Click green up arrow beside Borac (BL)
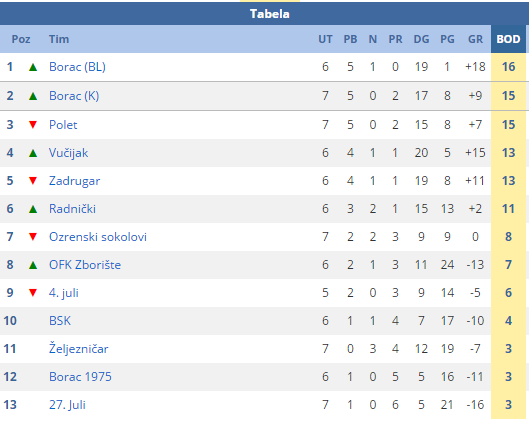529x424 pixels. 33,67
